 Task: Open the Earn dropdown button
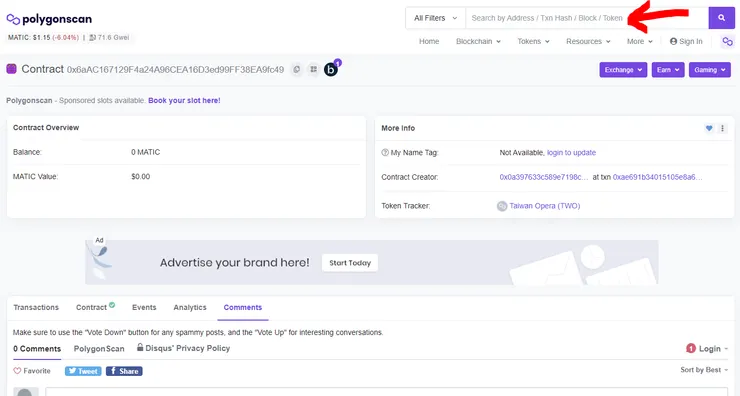tap(668, 70)
